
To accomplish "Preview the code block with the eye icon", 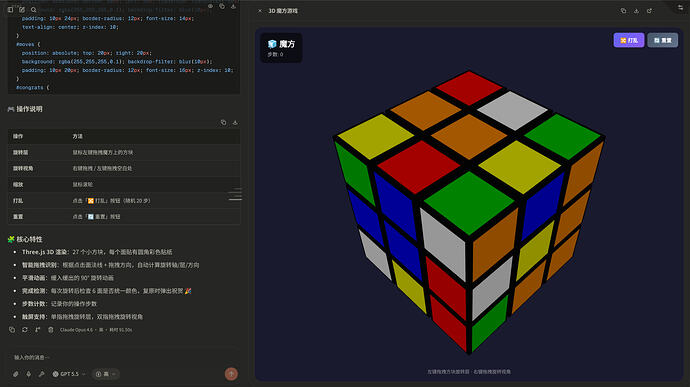I will pyautogui.click(x=210, y=6).
